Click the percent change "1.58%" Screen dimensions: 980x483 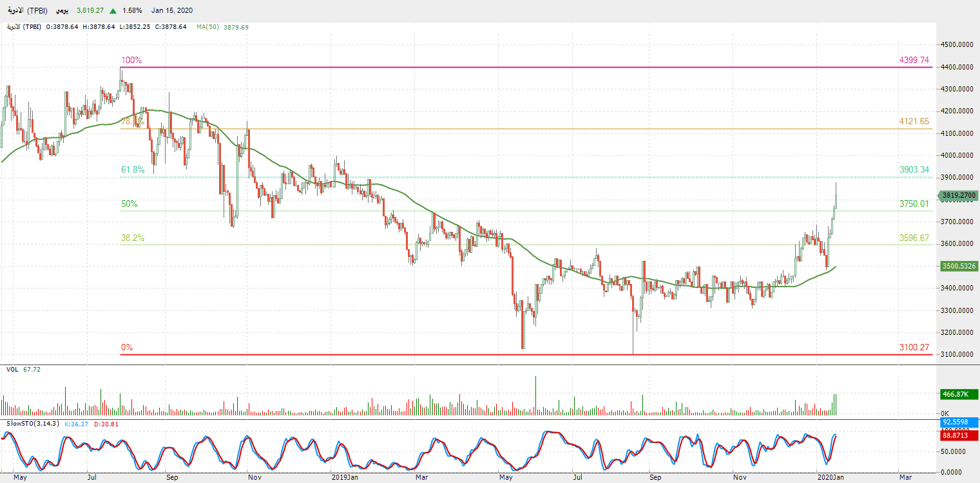pyautogui.click(x=132, y=11)
